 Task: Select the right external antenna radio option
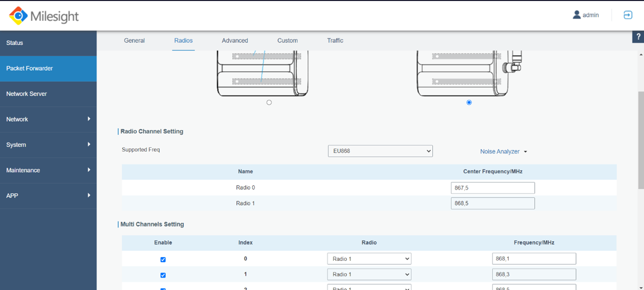click(x=469, y=102)
